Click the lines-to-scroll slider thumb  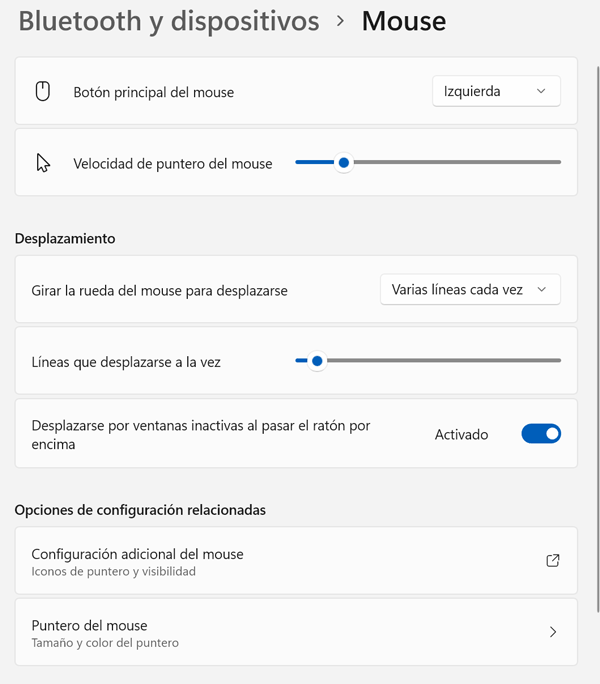pos(316,361)
